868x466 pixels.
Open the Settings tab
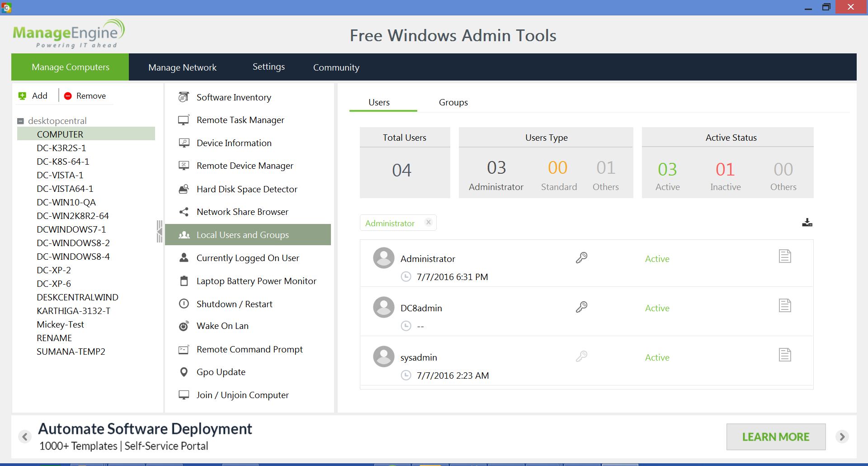click(x=269, y=67)
